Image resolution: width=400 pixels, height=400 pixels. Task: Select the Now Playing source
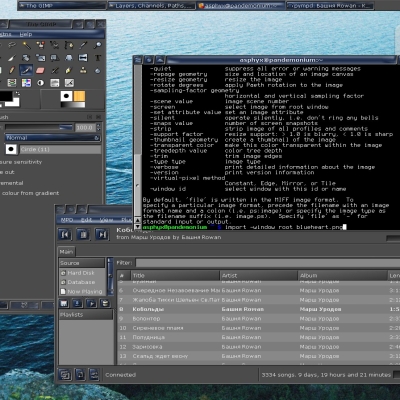click(x=81, y=291)
